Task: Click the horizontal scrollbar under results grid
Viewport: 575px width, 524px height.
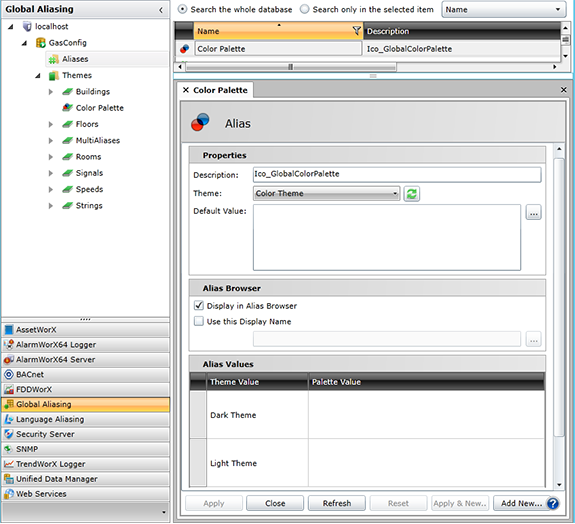Action: 291,67
